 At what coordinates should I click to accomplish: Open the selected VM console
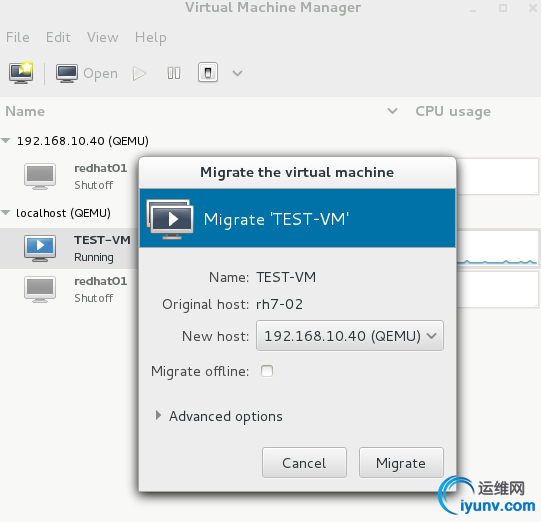point(87,73)
